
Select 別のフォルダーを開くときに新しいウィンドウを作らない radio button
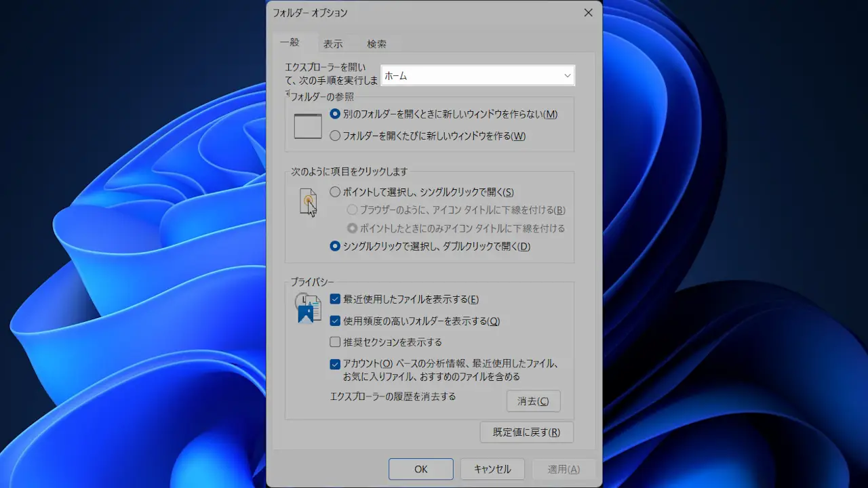pos(335,115)
